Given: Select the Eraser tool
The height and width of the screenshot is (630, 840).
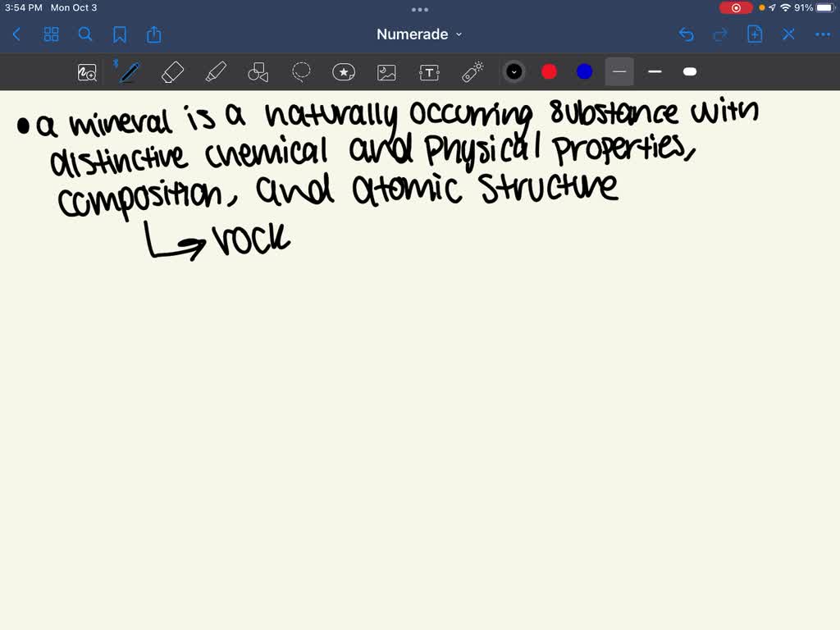Looking at the screenshot, I should (x=172, y=72).
